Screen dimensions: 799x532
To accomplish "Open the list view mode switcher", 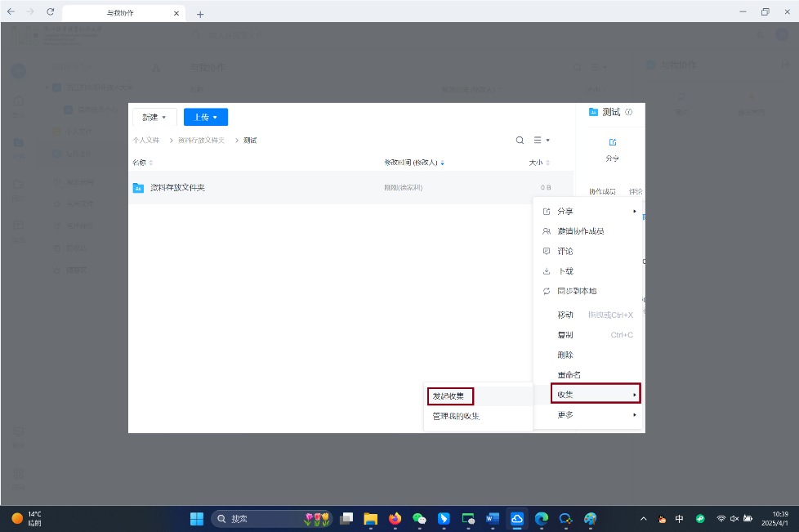I will click(x=542, y=141).
